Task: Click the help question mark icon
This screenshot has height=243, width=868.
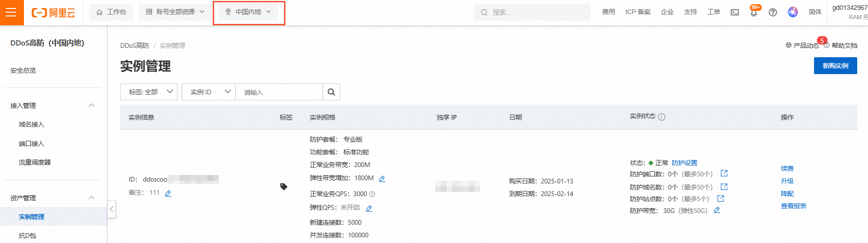Action: coord(773,13)
